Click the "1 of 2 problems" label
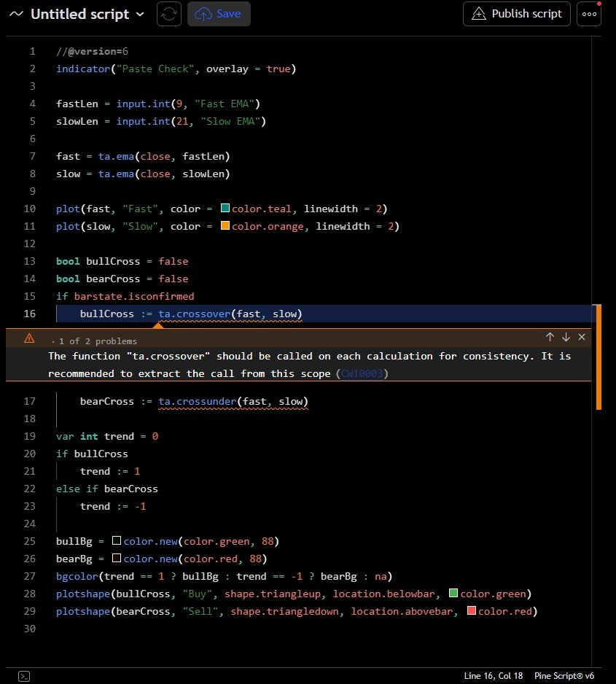The width and height of the screenshot is (616, 684). point(98,341)
